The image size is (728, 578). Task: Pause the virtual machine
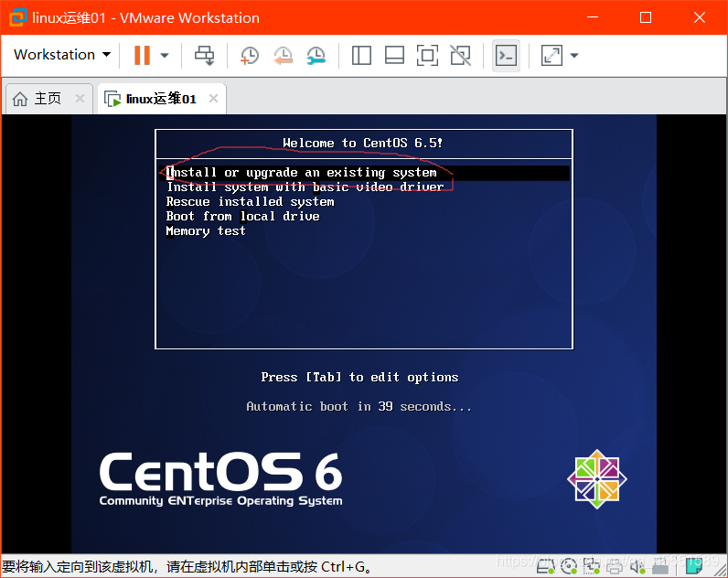142,55
